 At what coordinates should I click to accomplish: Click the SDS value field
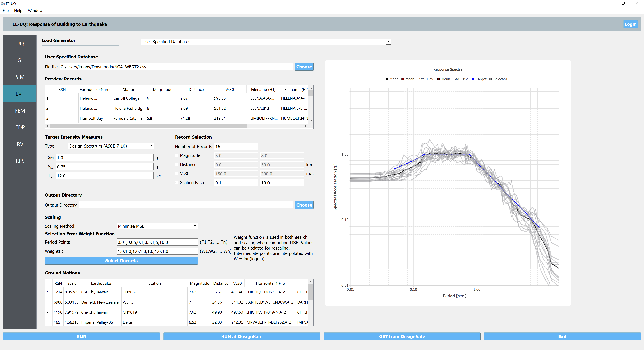pos(104,158)
